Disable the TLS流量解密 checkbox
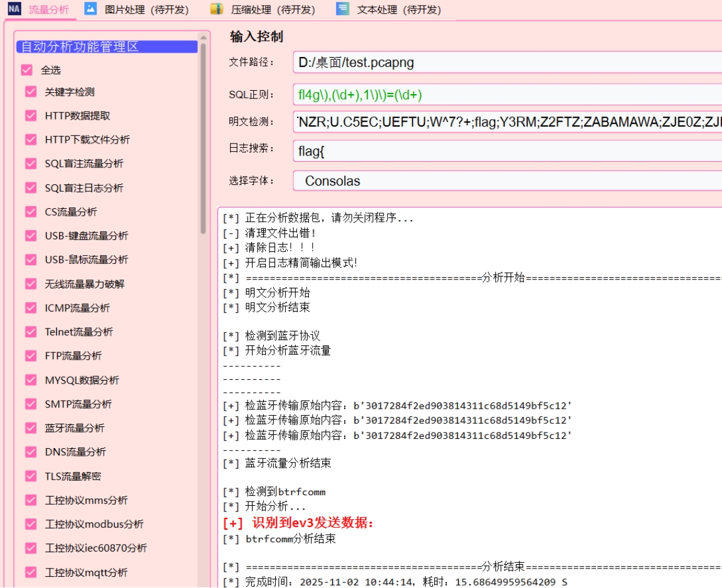Image resolution: width=722 pixels, height=588 pixels. pos(31,476)
